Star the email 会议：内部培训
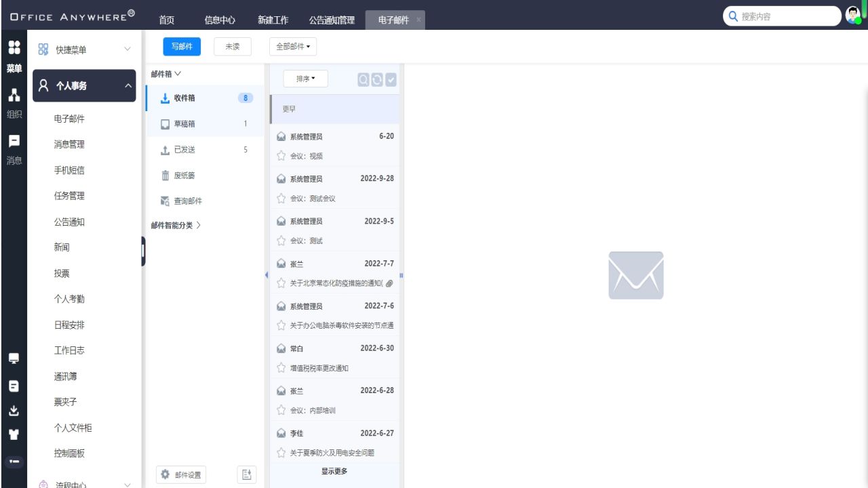Viewport: 868px width, 488px height. click(281, 410)
